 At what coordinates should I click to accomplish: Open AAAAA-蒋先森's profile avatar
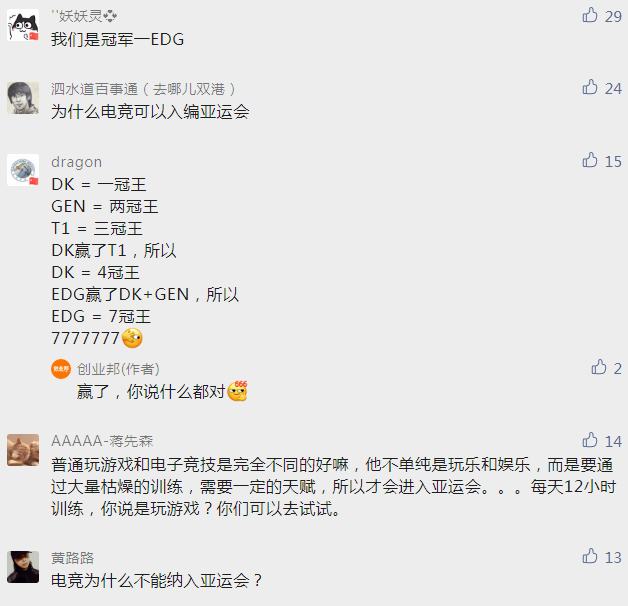pos(23,450)
